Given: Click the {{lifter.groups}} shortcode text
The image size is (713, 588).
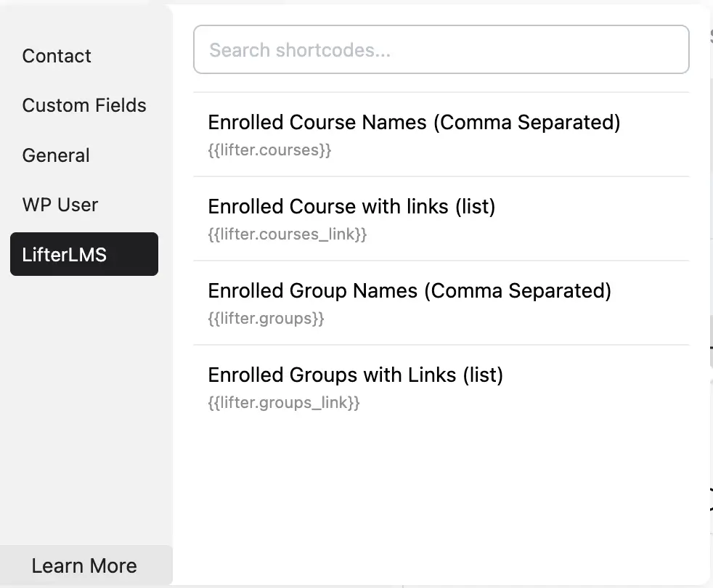Looking at the screenshot, I should [266, 319].
